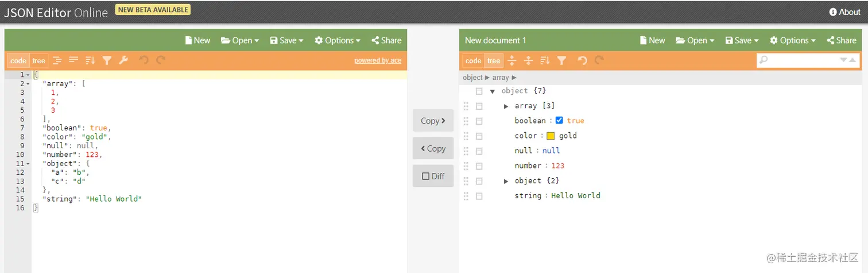The width and height of the screenshot is (868, 273).
Task: Filter/transform funnel icon in left panel
Action: pos(107,60)
